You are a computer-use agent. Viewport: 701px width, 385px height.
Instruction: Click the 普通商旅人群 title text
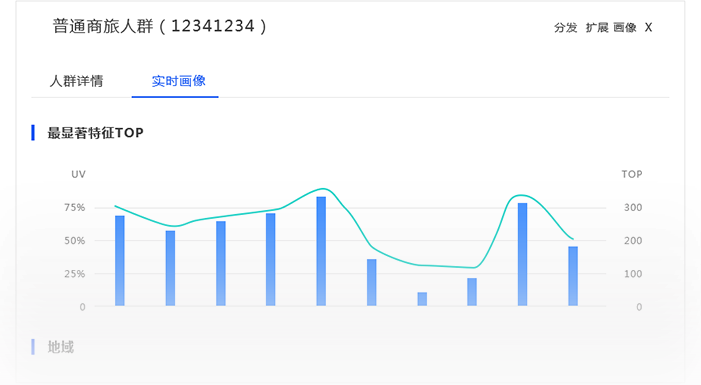103,26
